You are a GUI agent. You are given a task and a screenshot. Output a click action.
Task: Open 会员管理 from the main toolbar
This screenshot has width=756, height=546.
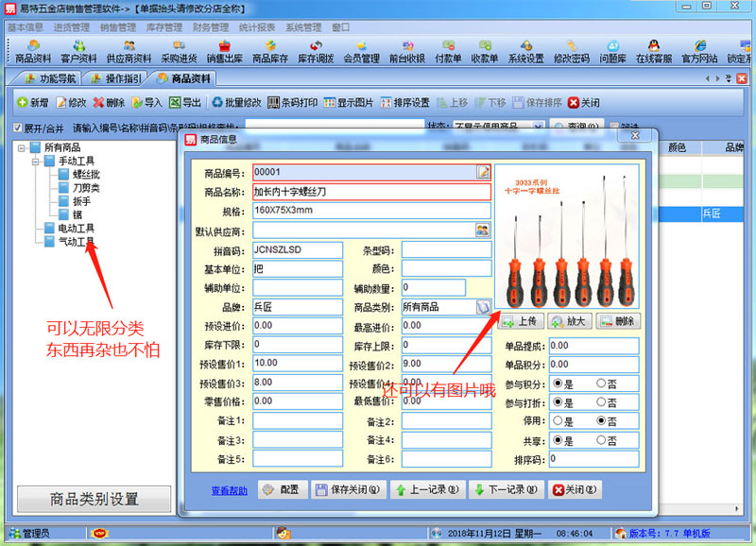coord(361,51)
